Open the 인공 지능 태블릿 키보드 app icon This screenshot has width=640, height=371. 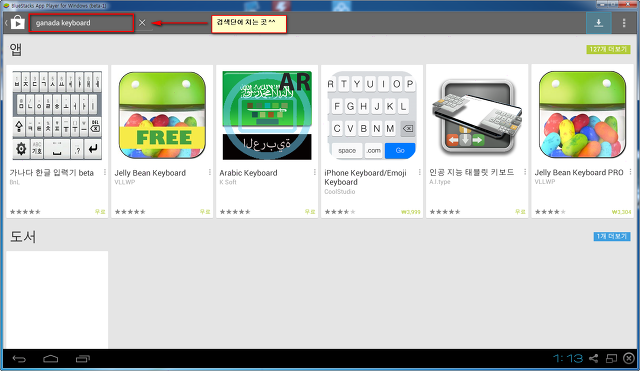point(477,116)
